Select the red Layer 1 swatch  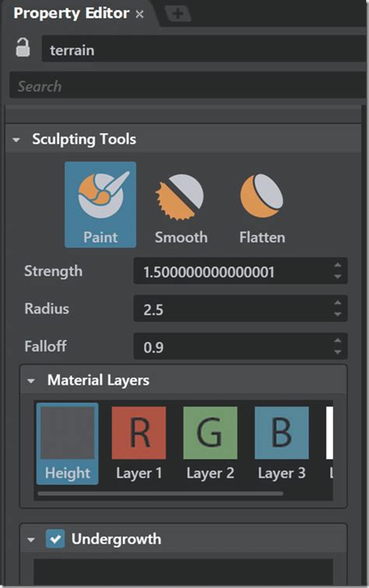139,432
